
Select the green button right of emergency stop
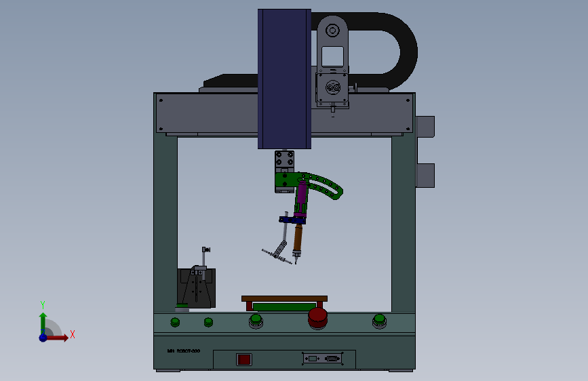click(x=379, y=321)
